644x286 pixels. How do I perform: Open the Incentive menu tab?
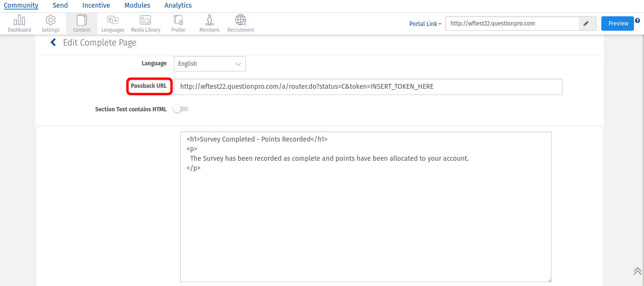tap(96, 5)
